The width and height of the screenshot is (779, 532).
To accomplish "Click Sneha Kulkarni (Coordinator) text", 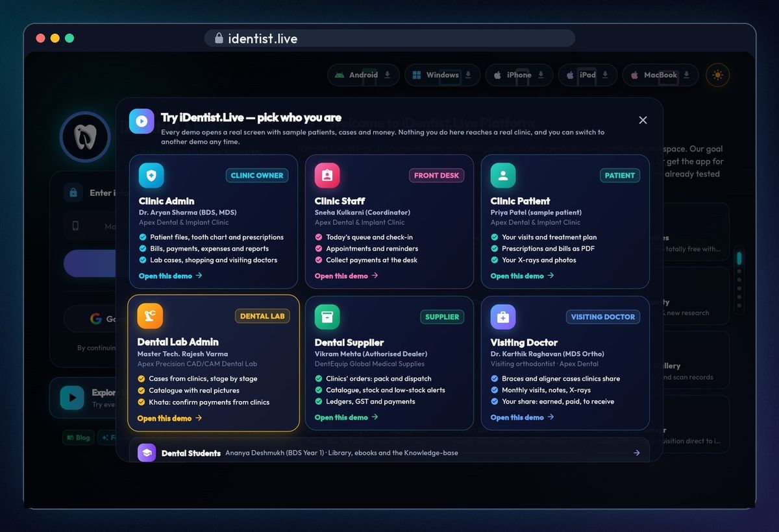I will point(362,212).
